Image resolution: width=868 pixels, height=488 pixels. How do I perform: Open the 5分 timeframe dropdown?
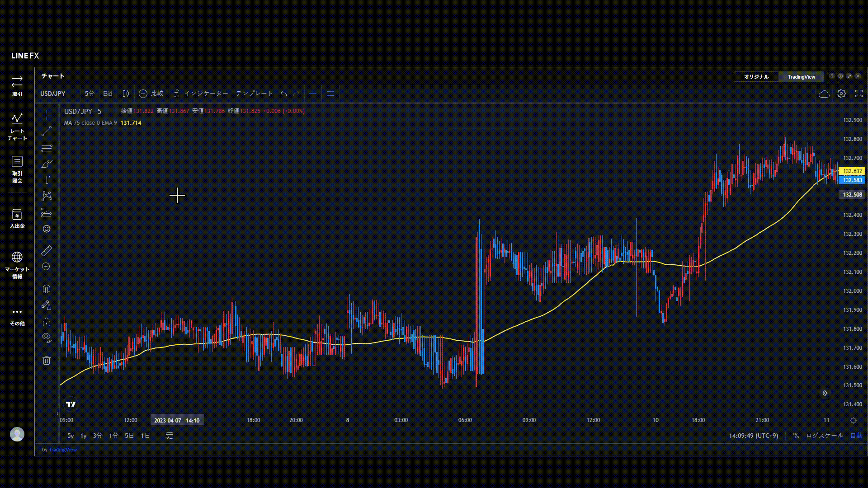90,94
